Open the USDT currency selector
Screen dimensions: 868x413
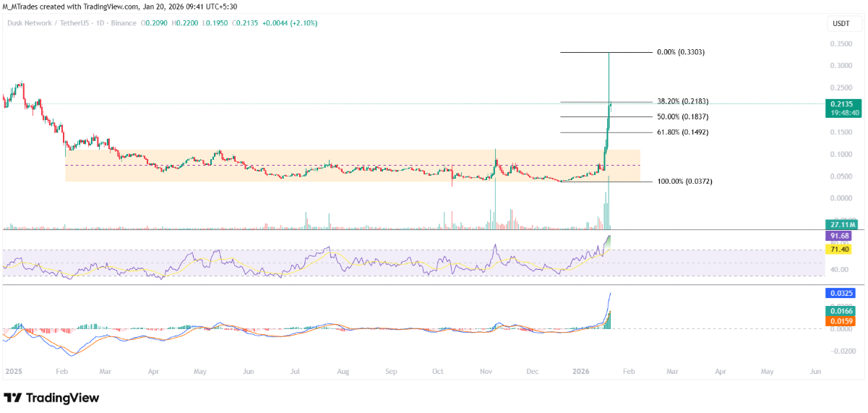pyautogui.click(x=841, y=24)
